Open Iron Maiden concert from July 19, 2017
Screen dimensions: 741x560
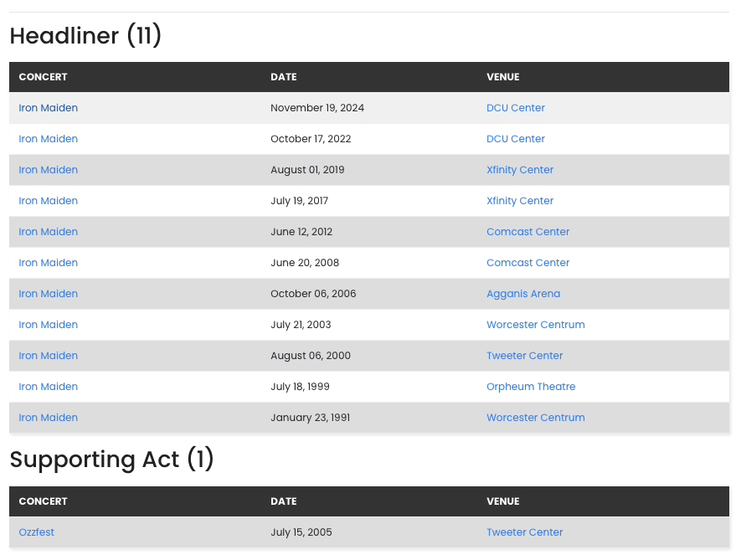click(49, 201)
